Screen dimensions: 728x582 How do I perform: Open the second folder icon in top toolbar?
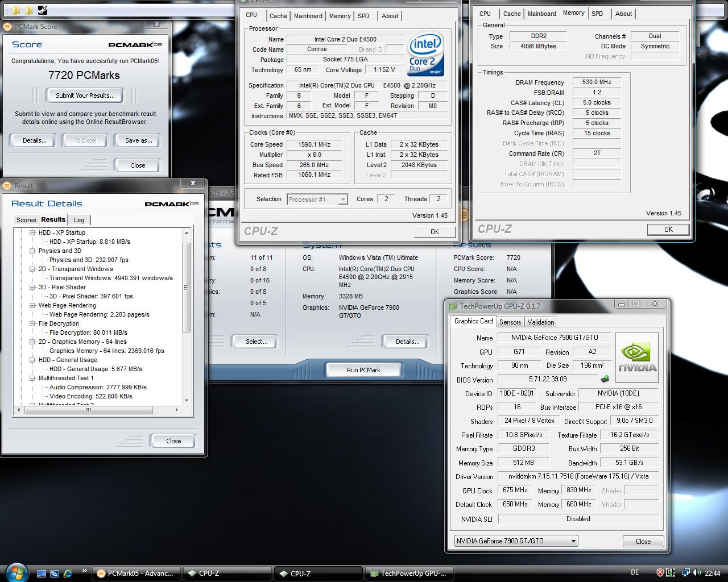[29, 10]
